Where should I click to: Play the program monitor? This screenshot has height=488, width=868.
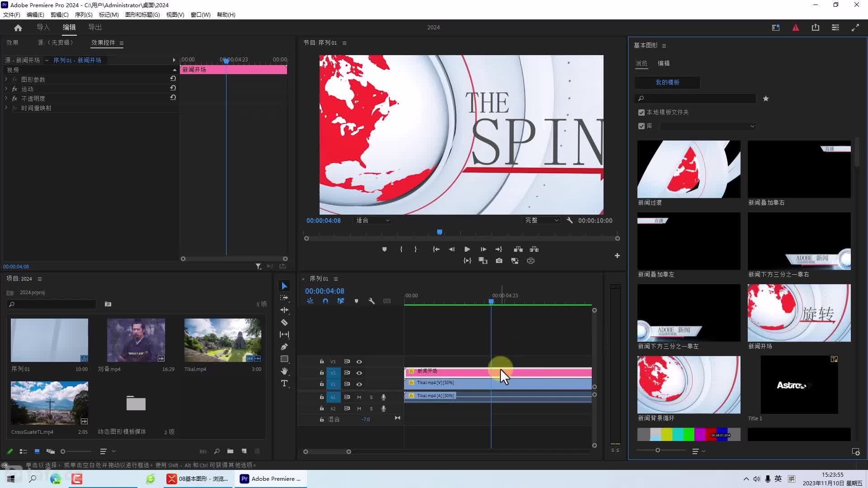(x=467, y=249)
